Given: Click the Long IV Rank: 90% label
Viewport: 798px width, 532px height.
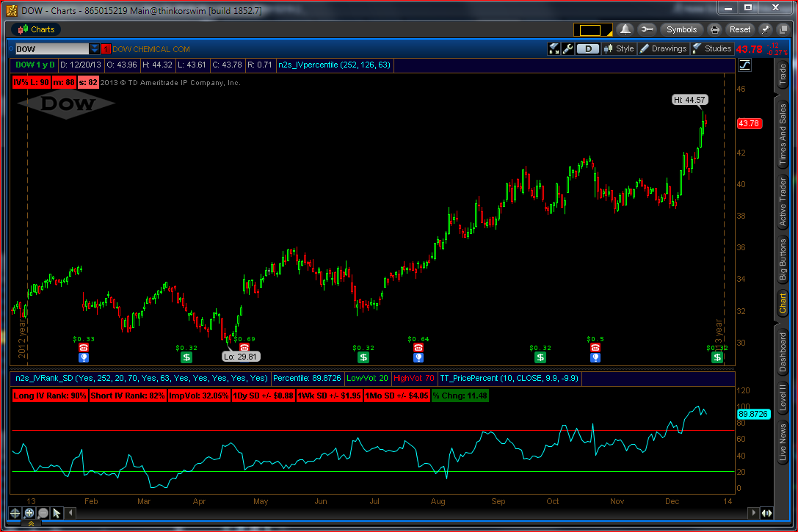Looking at the screenshot, I should coord(50,396).
